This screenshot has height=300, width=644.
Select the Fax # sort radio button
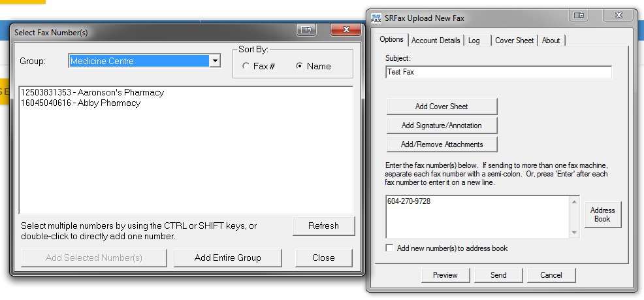246,66
